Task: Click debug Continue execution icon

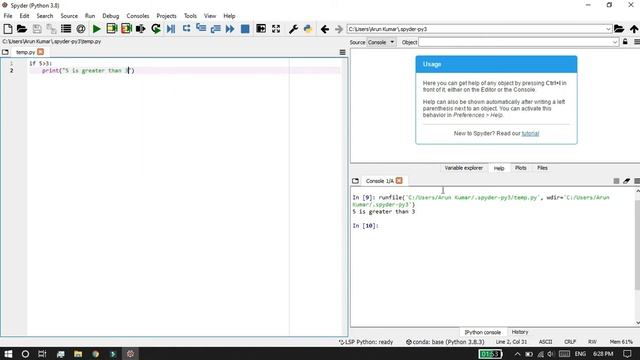Action: pyautogui.click(x=230, y=29)
